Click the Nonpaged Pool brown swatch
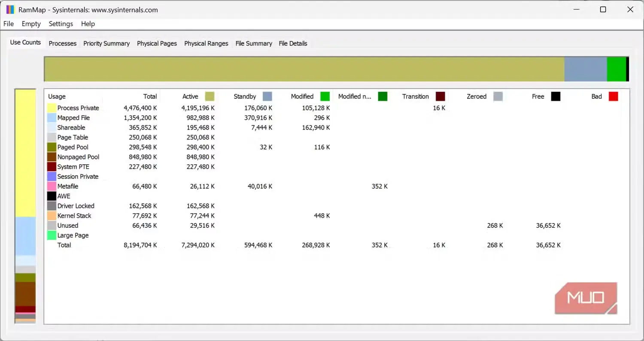644x341 pixels. (52, 157)
